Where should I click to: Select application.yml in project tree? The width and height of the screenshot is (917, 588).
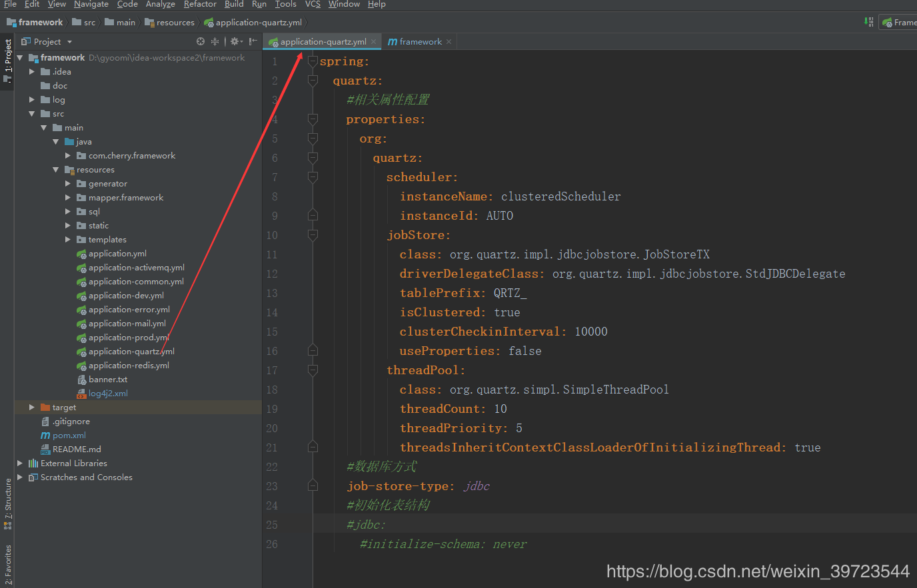[x=111, y=254]
